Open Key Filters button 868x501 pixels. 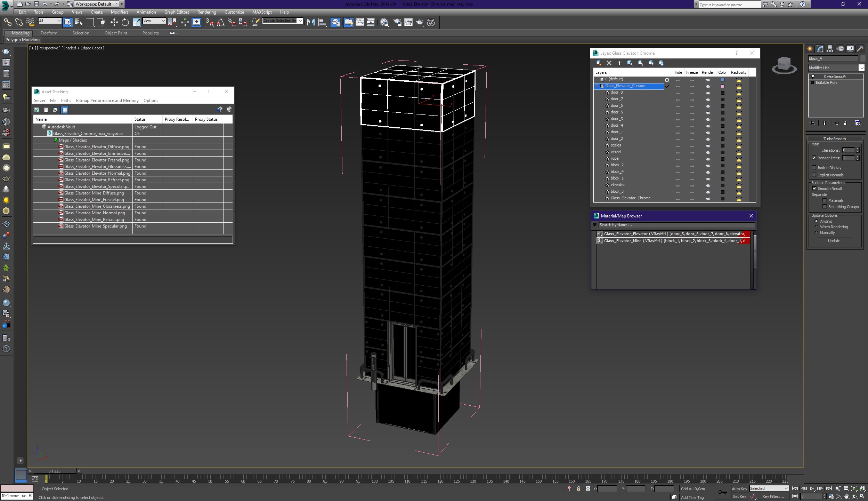click(773, 496)
